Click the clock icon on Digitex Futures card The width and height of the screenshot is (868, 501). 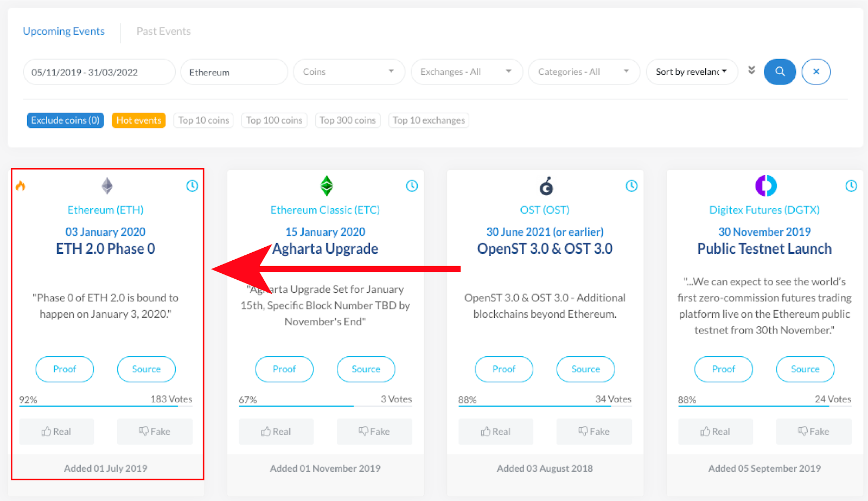(x=851, y=186)
